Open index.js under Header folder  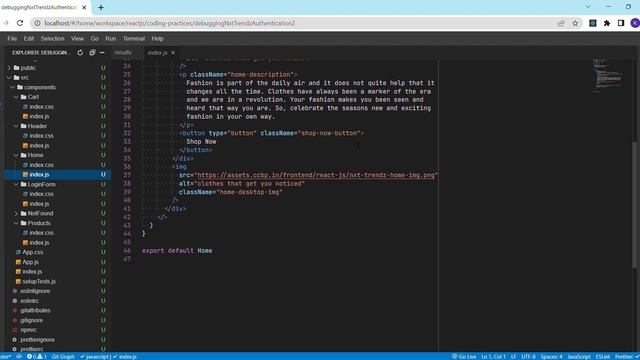coord(39,145)
